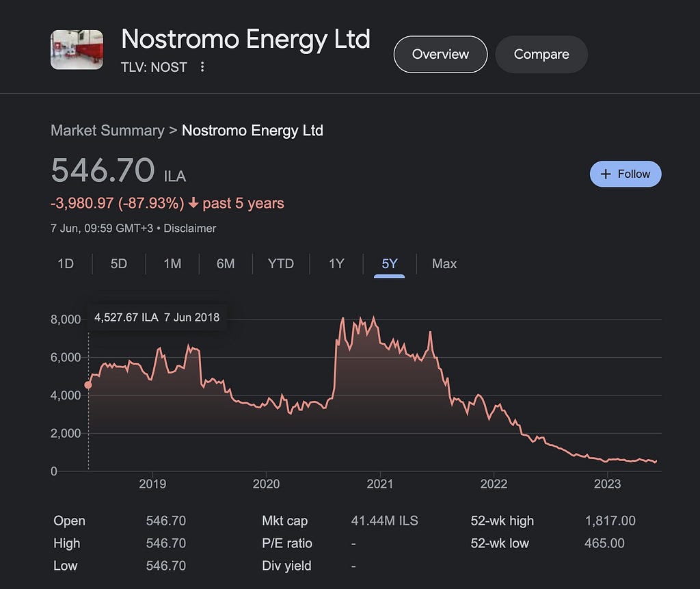Viewport: 700px width, 589px height.
Task: Select the 1Y time range
Action: pos(336,263)
